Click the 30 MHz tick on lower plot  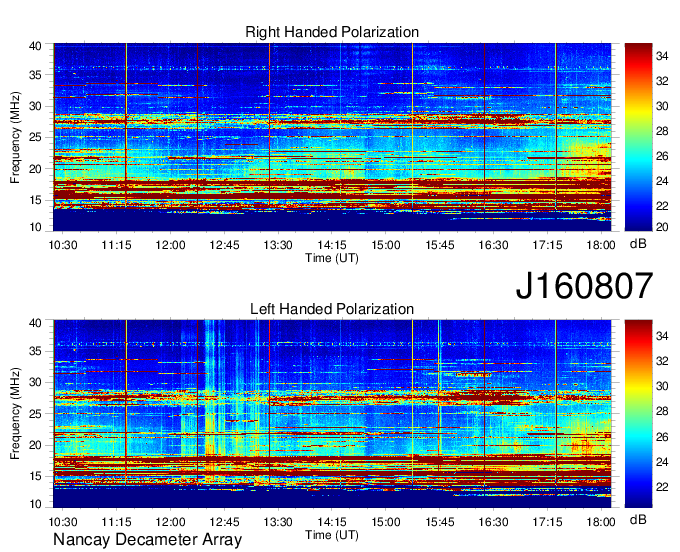[x=35, y=382]
